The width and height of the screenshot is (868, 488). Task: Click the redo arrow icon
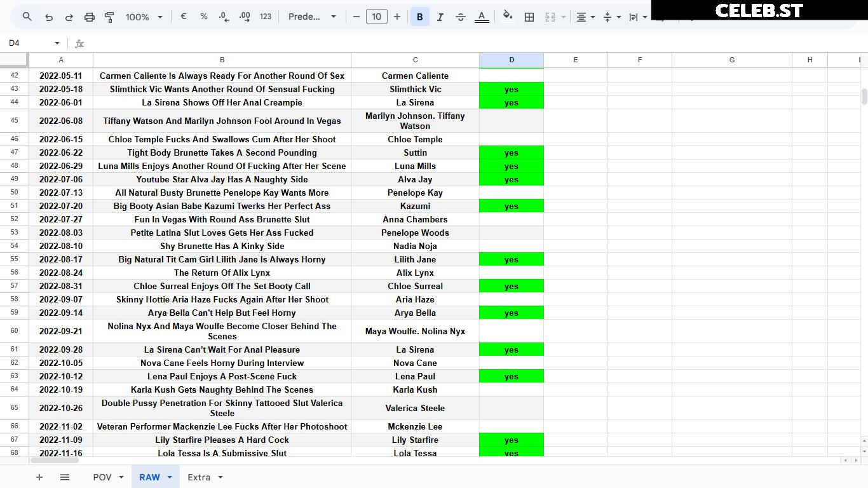69,17
